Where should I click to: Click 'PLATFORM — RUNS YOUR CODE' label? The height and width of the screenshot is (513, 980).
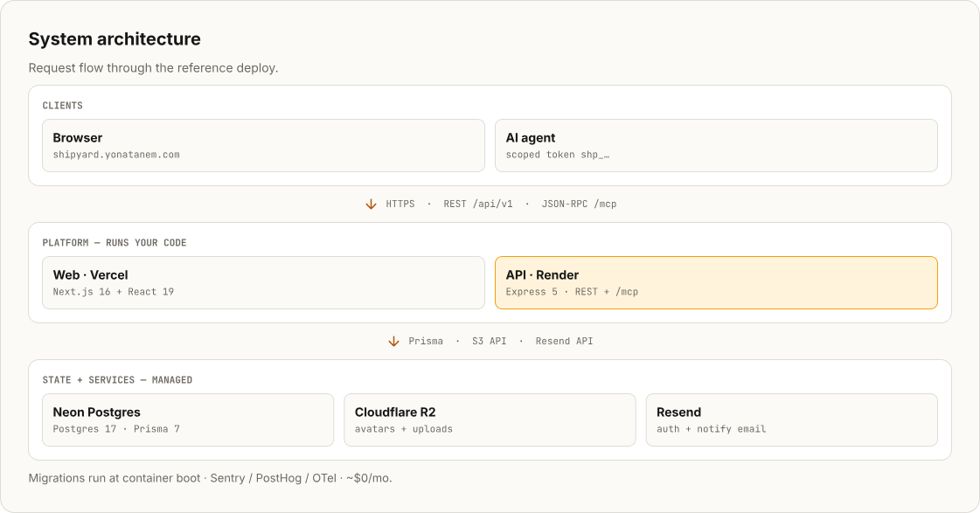click(x=115, y=242)
